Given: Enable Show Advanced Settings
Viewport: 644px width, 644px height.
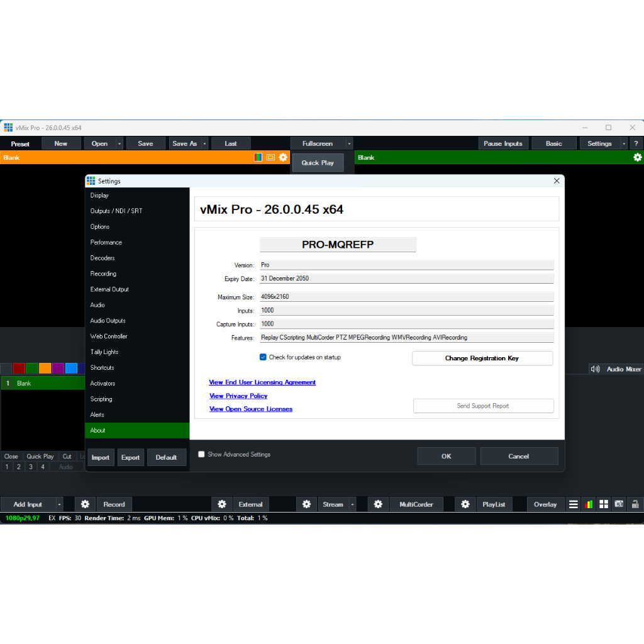Looking at the screenshot, I should tap(201, 453).
